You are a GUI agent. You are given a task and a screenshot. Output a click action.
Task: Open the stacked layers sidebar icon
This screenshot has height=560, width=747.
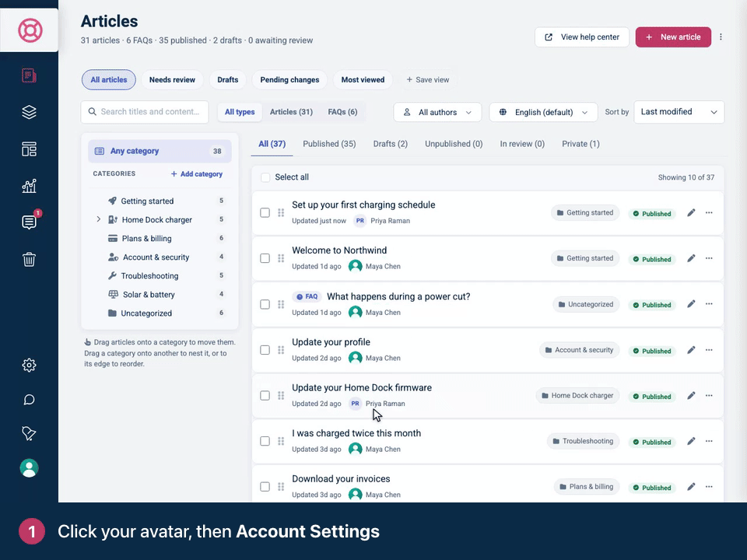[29, 112]
